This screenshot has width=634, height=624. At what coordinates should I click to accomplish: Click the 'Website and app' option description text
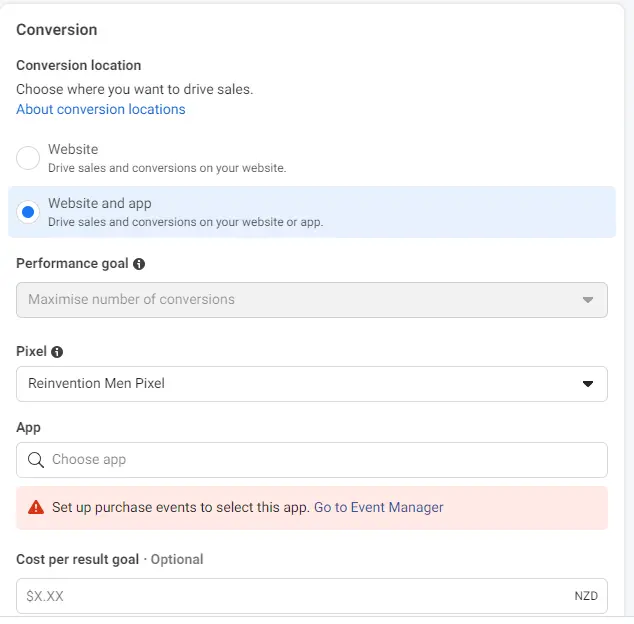pos(185,222)
